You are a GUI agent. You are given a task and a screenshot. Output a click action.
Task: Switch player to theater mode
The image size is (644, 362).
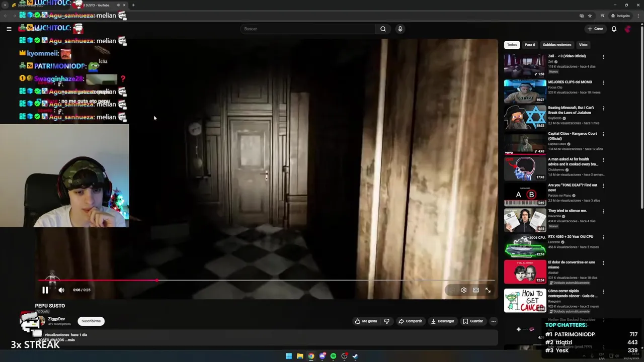click(476, 290)
